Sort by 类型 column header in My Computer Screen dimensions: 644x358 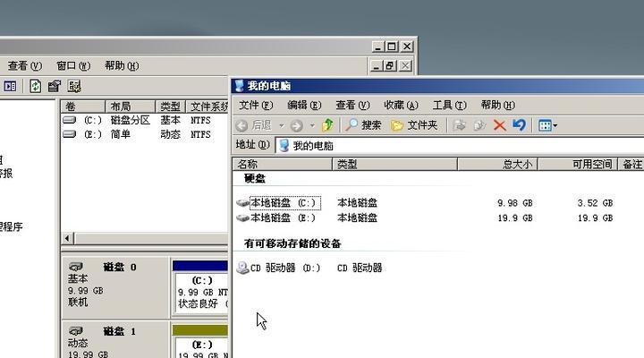(x=394, y=165)
